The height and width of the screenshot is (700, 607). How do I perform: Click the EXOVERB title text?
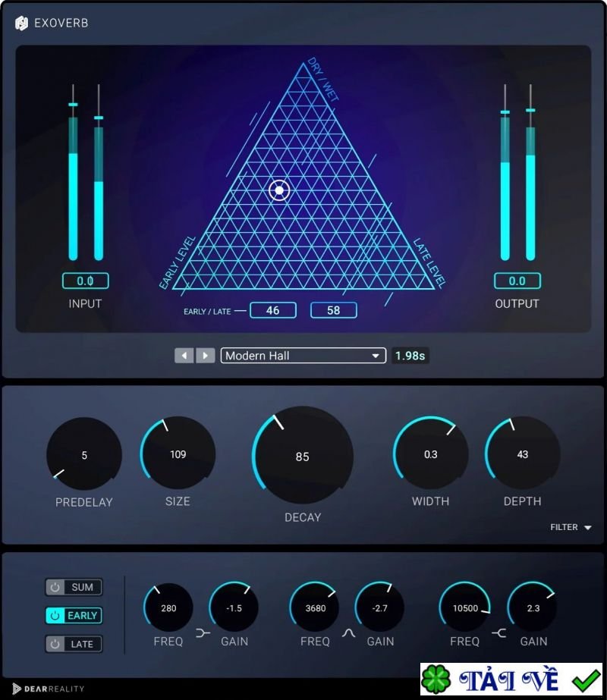61,23
